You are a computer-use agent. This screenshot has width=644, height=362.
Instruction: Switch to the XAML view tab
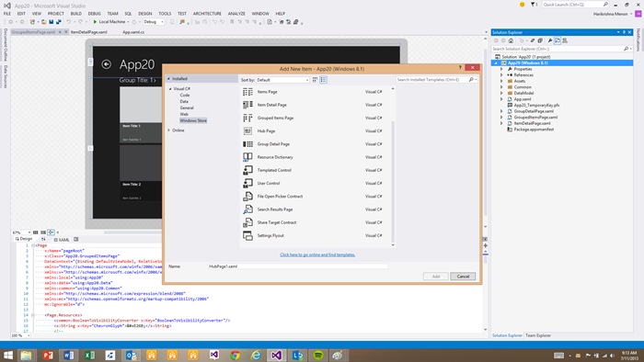(62, 240)
